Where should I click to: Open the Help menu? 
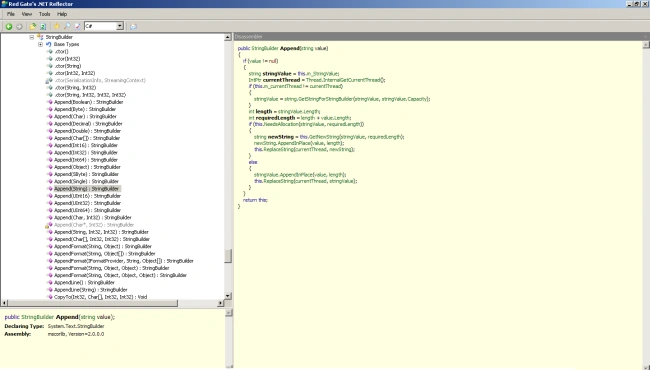click(62, 14)
